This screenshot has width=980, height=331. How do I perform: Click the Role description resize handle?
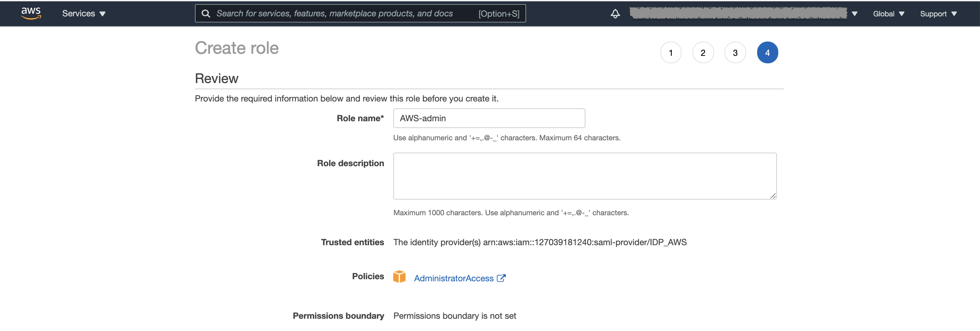[773, 196]
